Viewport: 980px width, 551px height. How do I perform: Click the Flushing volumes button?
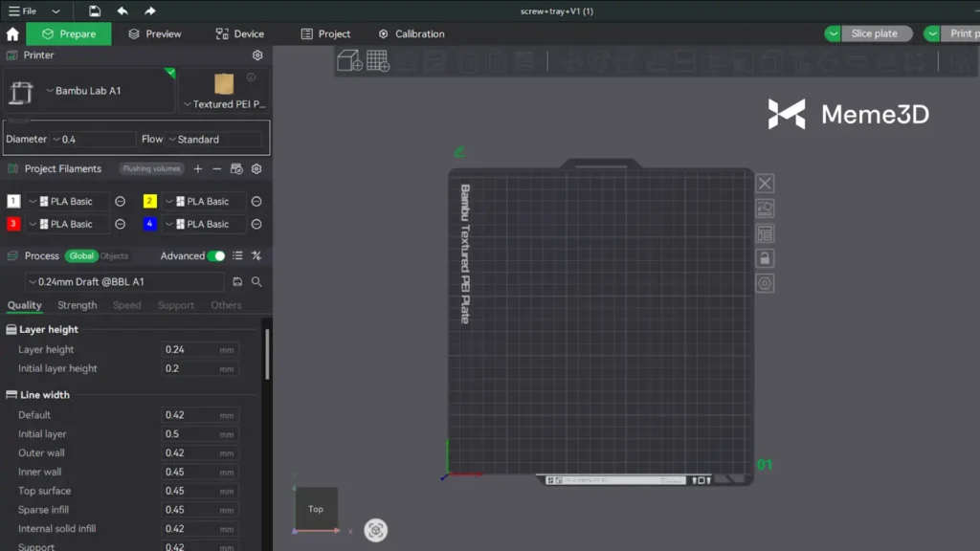point(151,169)
